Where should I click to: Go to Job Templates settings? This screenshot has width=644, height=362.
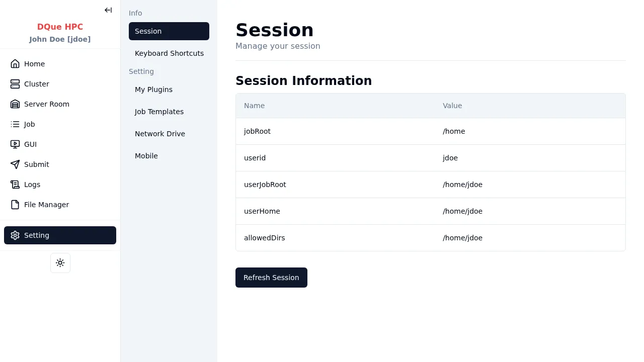159,112
